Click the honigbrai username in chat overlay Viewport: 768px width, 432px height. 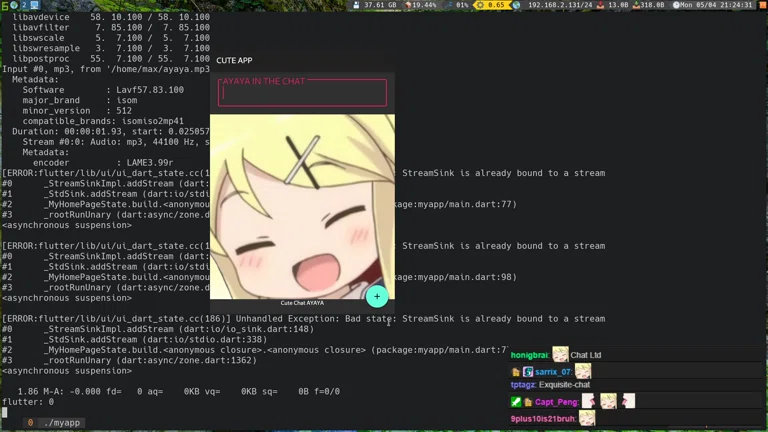point(529,355)
